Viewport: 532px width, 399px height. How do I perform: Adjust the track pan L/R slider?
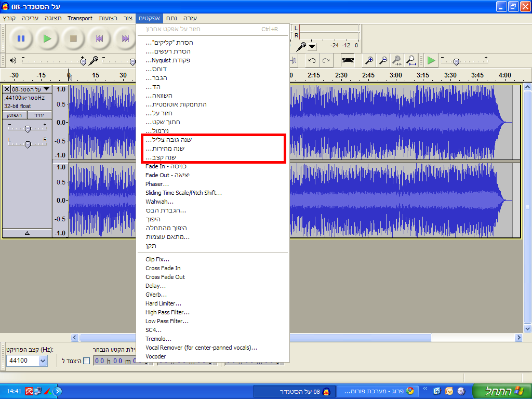(28, 144)
